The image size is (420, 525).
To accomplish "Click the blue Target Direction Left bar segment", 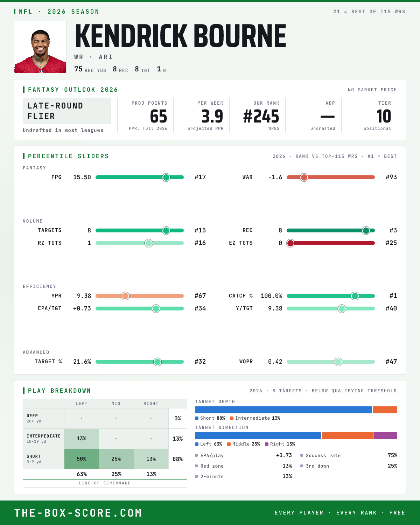I will point(258,436).
